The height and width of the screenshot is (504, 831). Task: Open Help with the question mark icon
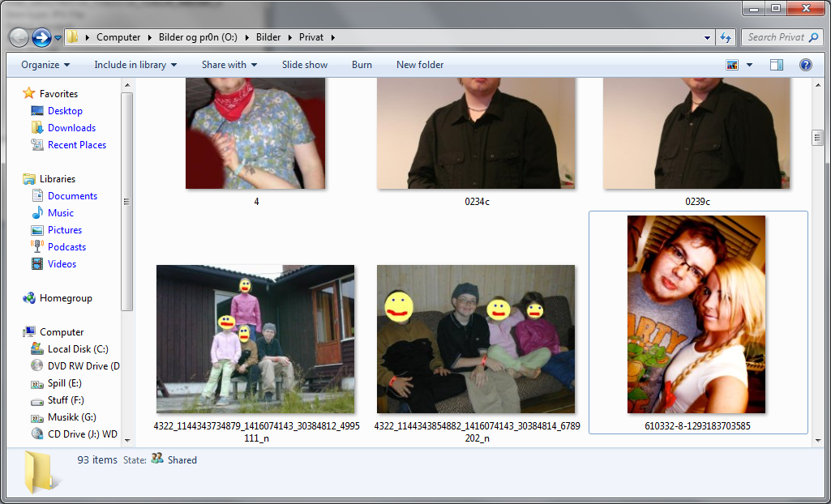click(806, 65)
